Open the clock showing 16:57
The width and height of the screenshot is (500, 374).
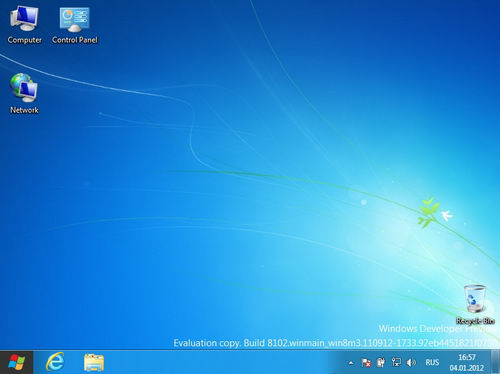point(467,363)
